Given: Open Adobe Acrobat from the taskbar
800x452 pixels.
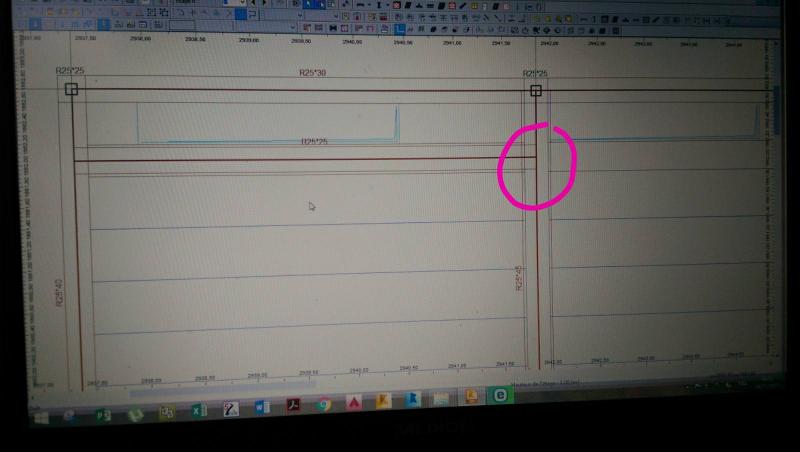Looking at the screenshot, I should point(293,406).
